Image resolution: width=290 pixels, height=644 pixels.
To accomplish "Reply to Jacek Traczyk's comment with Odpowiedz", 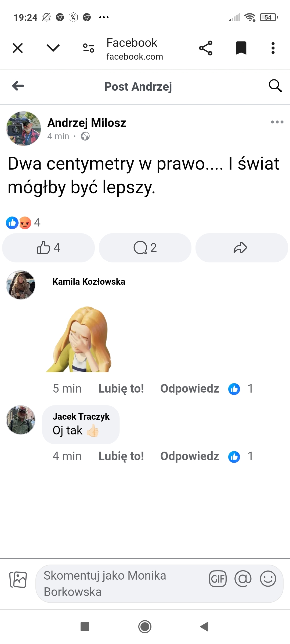I will (x=190, y=456).
